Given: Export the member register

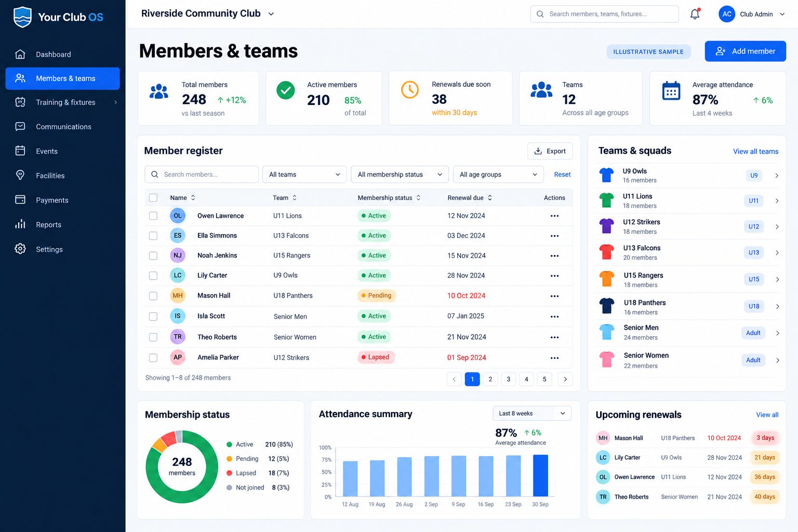Looking at the screenshot, I should 550,151.
